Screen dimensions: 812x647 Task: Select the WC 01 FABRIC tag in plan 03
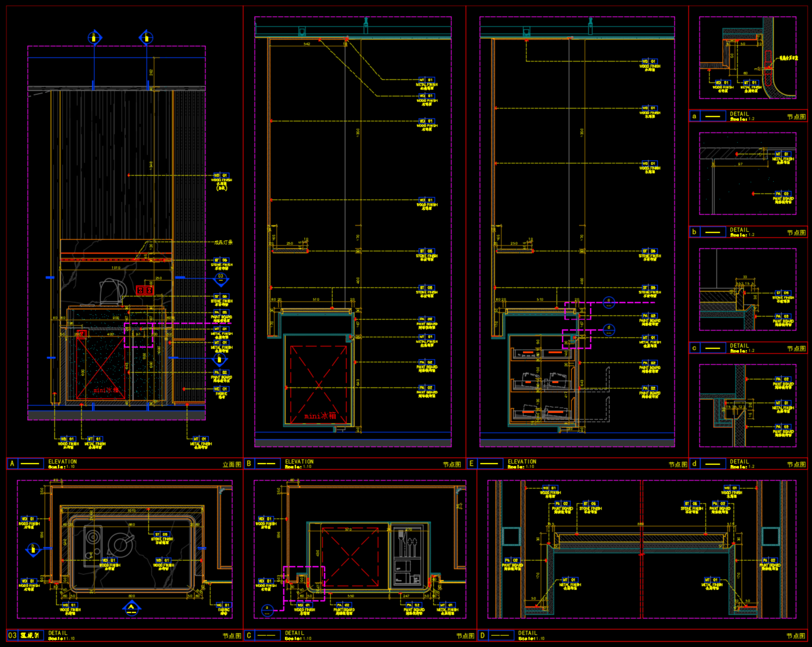223,608
